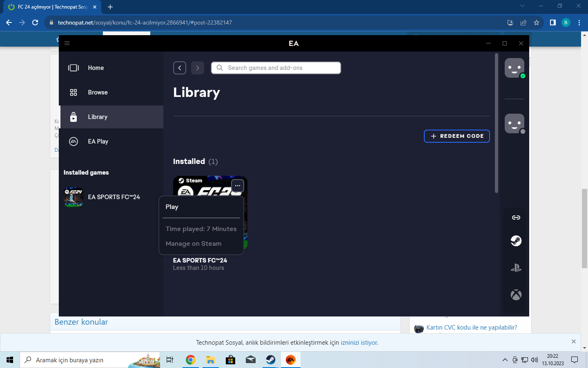
Task: Click the Xbox icon in right panel
Action: (516, 295)
